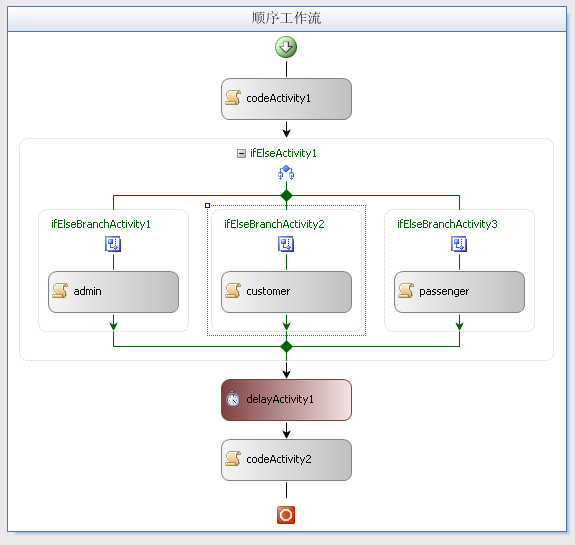Viewport: 575px width, 545px height.
Task: Select the codeActivity2 activity box
Action: [286, 460]
